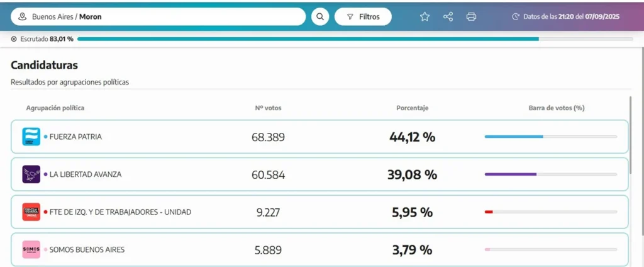The width and height of the screenshot is (644, 267).
Task: Click the Escrutado progress bar
Action: click(355, 39)
